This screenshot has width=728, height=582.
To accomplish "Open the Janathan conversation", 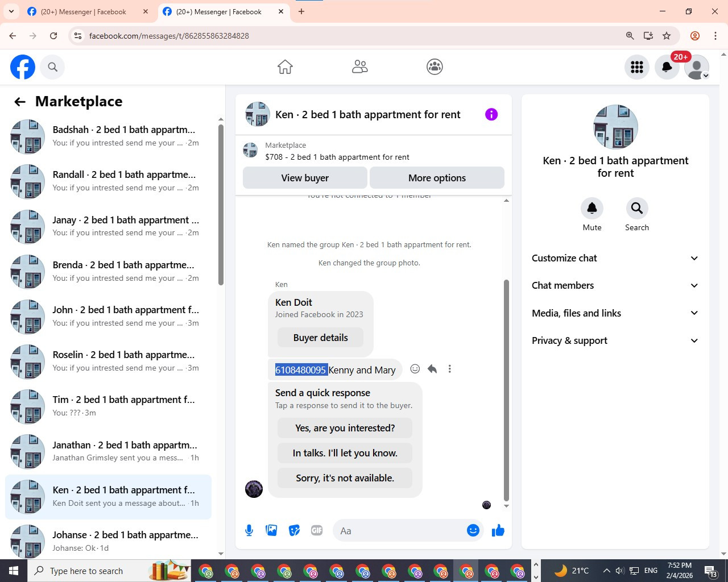I will coord(108,451).
